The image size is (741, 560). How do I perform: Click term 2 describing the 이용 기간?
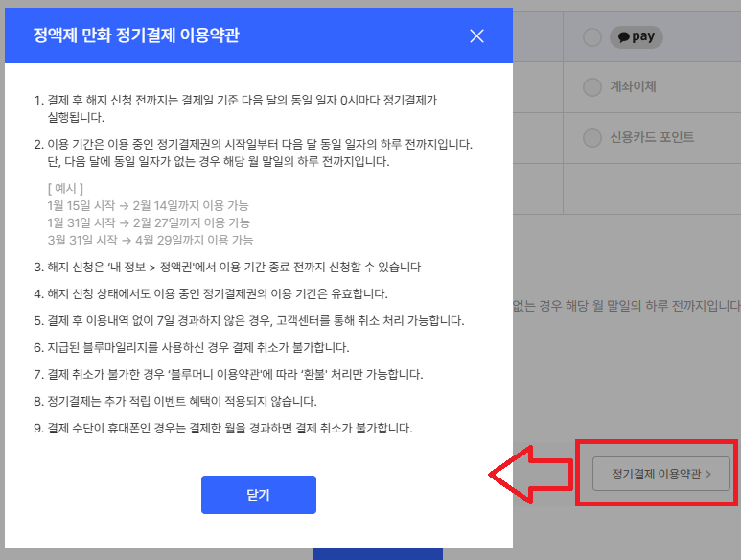click(x=254, y=152)
